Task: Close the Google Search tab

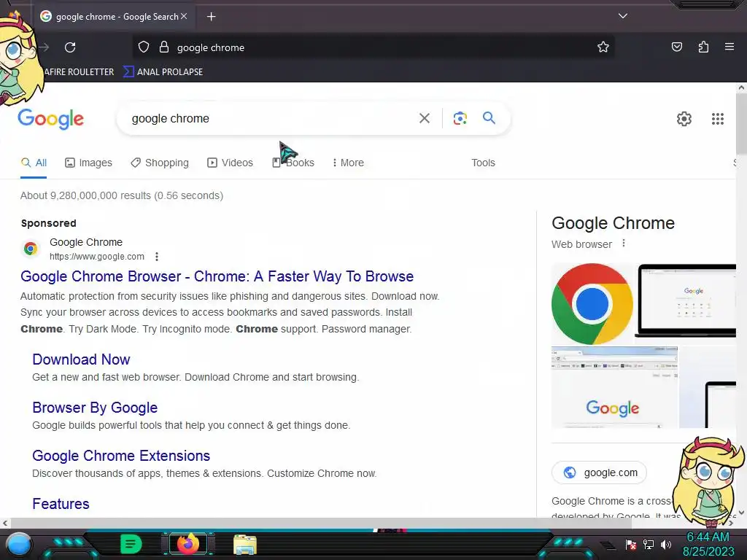Action: 184,16
